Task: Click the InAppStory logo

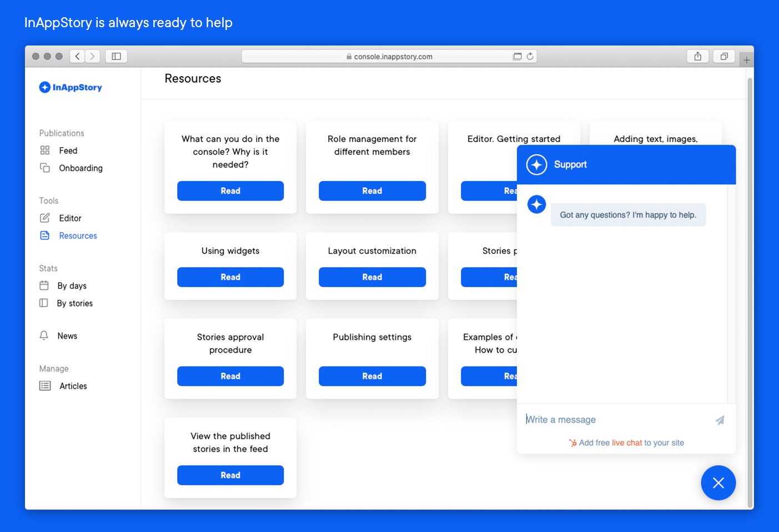Action: (71, 87)
